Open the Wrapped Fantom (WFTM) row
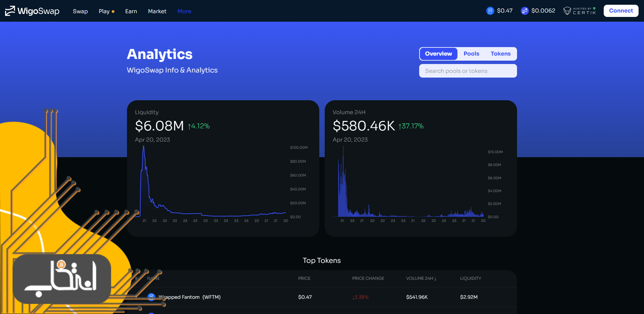 point(322,297)
